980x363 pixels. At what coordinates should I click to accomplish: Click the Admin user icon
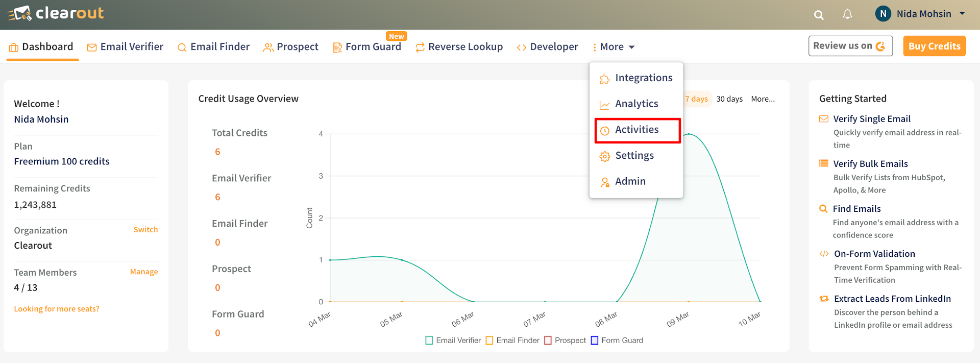[x=605, y=182]
